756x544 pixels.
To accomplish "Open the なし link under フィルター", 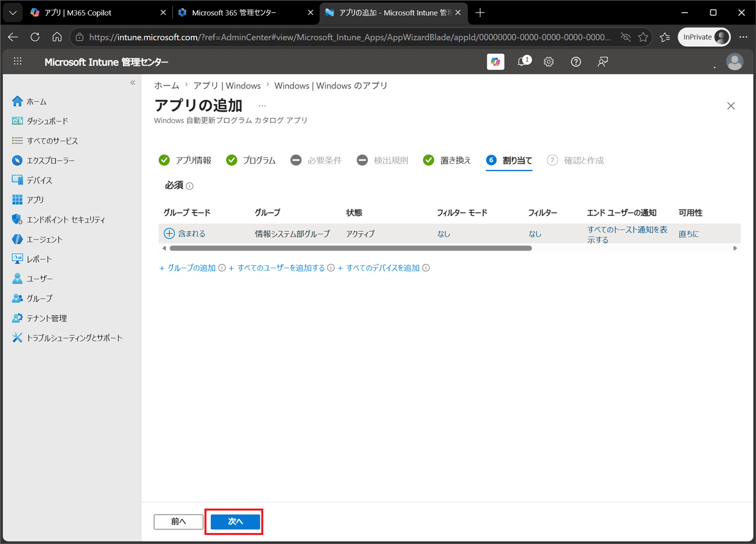I will [535, 234].
